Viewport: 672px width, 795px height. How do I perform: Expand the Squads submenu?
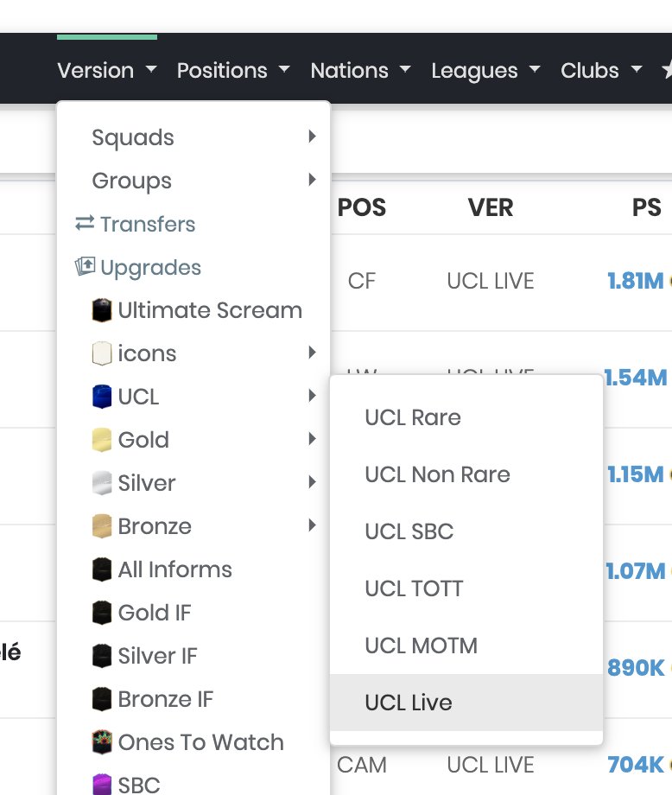pos(193,137)
